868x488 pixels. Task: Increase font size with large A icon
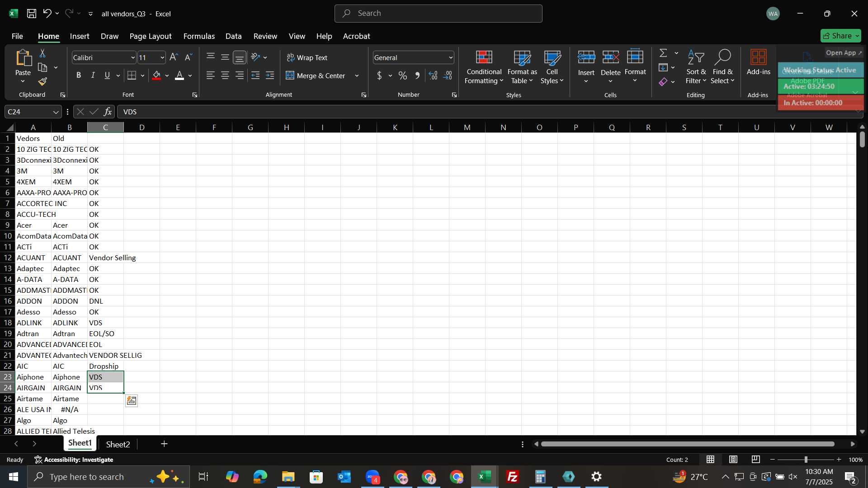pos(174,57)
